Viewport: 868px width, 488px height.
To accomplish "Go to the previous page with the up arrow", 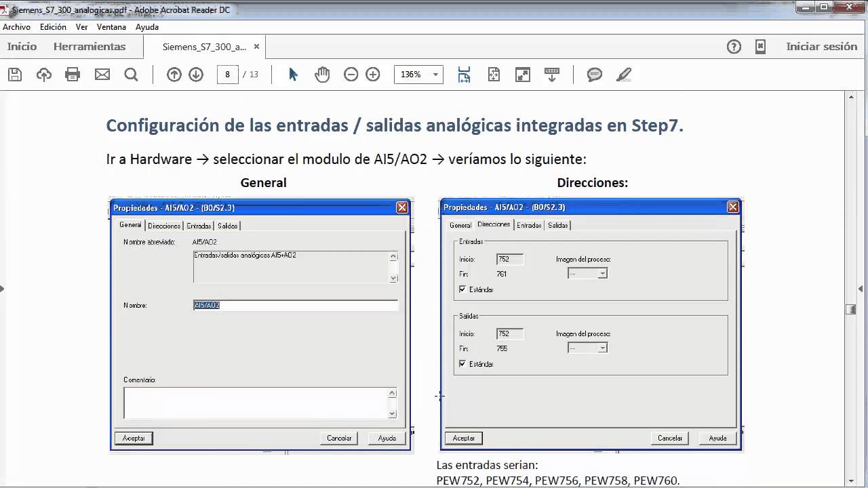I will tap(174, 75).
